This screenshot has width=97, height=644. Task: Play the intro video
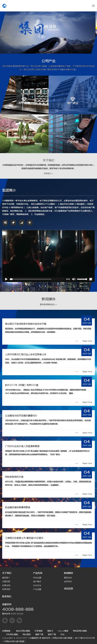[6, 279]
